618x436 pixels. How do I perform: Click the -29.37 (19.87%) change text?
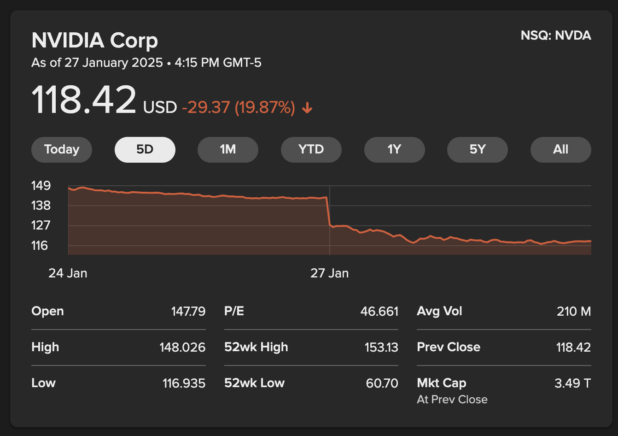238,107
